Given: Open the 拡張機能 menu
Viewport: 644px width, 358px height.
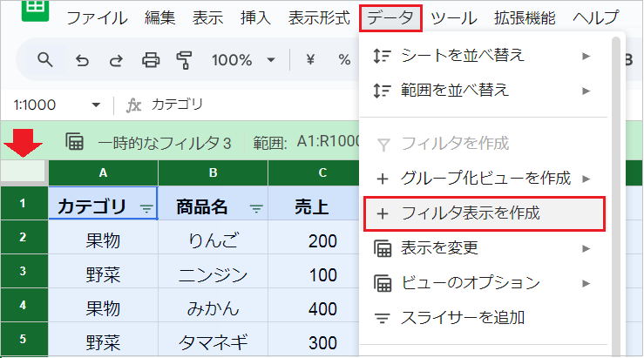Looking at the screenshot, I should point(525,18).
